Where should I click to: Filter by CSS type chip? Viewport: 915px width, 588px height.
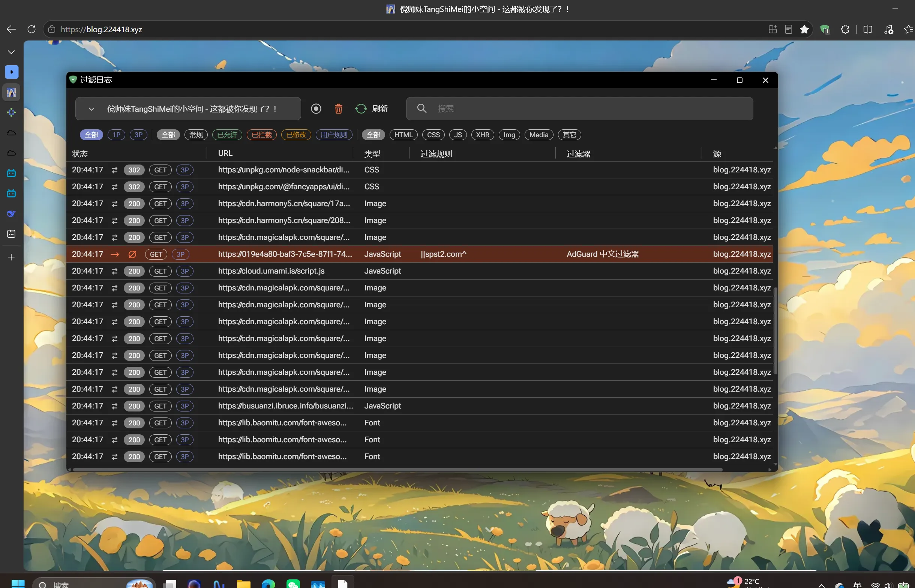point(433,135)
